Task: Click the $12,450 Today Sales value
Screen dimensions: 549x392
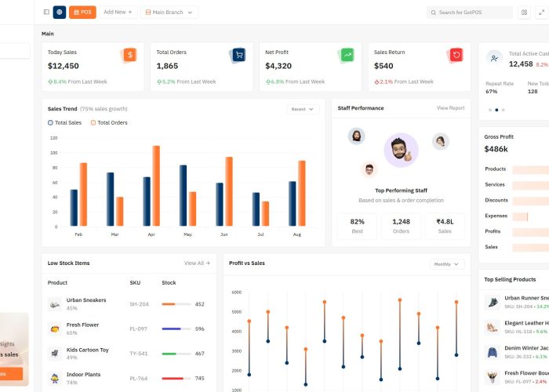Action: (x=64, y=66)
